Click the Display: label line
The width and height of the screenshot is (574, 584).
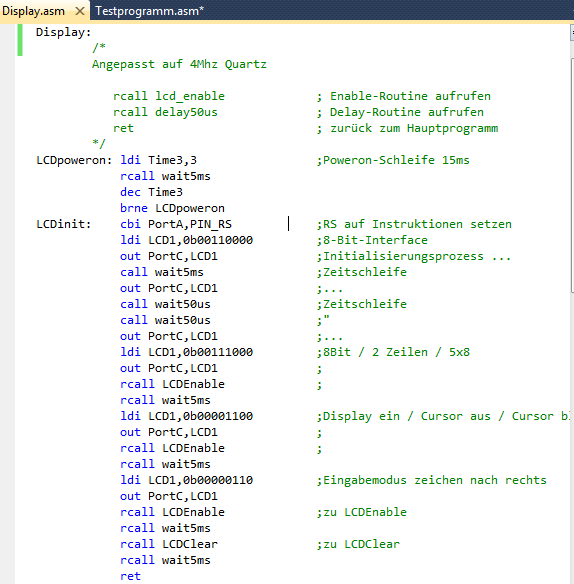click(63, 32)
